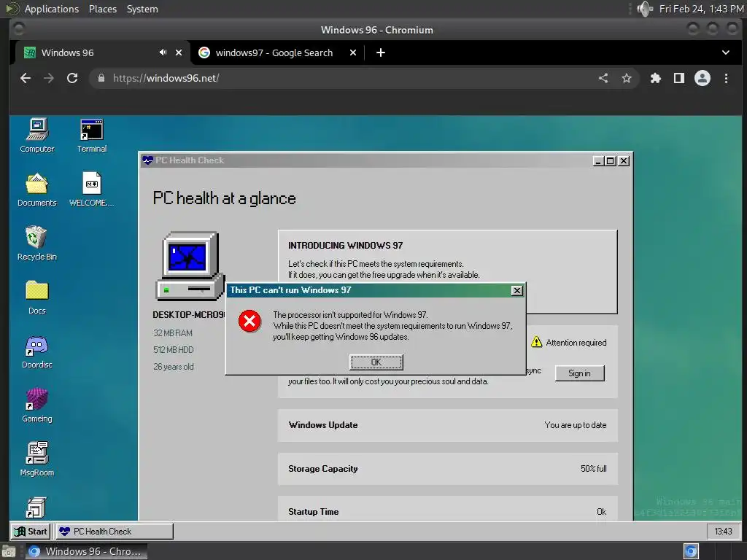
Task: Click the site lock icon
Action: [x=101, y=78]
